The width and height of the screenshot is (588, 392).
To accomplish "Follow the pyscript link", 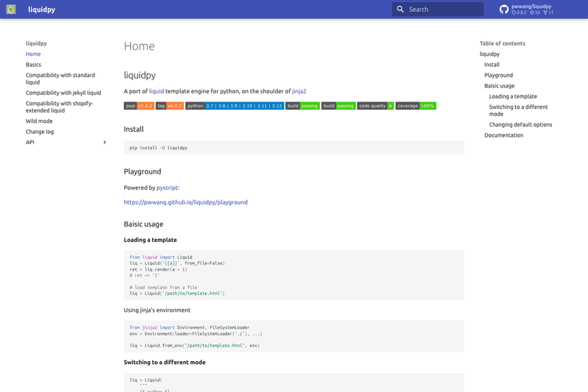I will [x=167, y=188].
